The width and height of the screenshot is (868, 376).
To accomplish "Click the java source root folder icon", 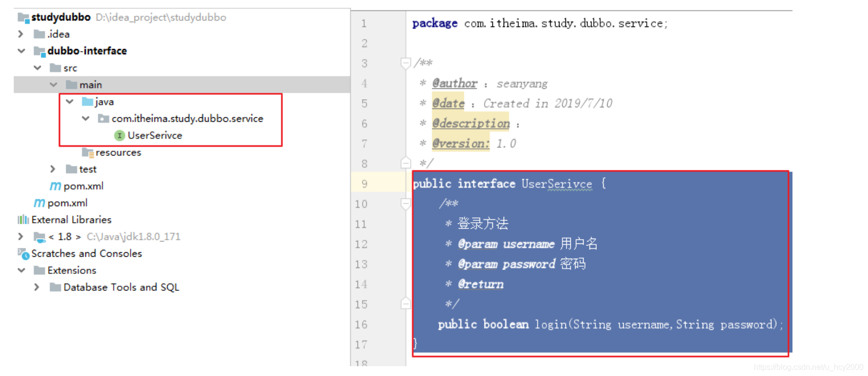I will pos(87,102).
